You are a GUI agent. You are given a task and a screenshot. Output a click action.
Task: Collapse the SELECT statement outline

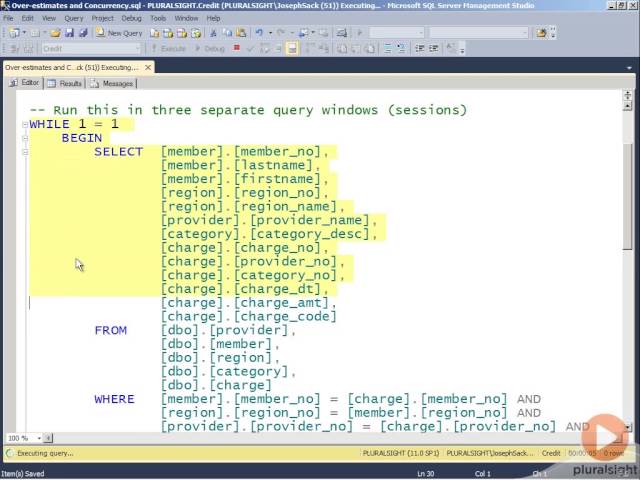(25, 152)
